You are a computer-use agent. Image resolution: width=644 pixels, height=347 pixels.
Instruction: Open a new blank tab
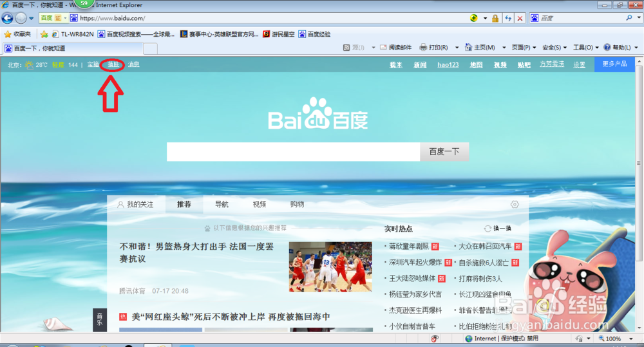click(150, 49)
